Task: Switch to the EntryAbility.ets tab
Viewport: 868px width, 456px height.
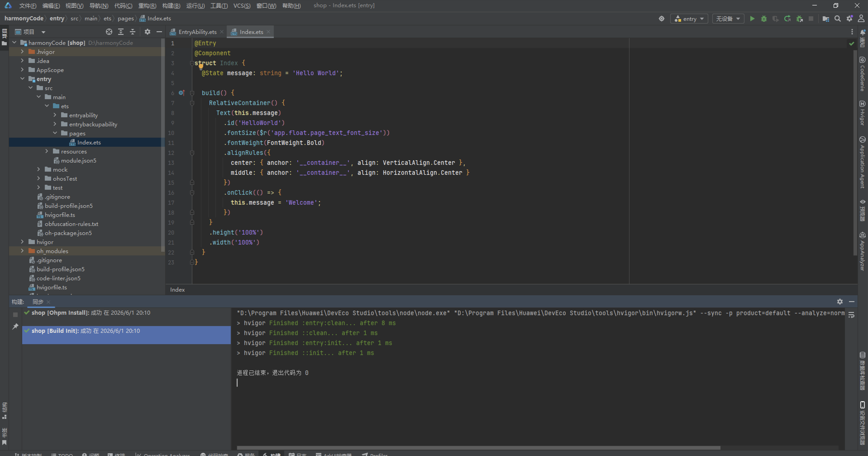Action: coord(197,32)
